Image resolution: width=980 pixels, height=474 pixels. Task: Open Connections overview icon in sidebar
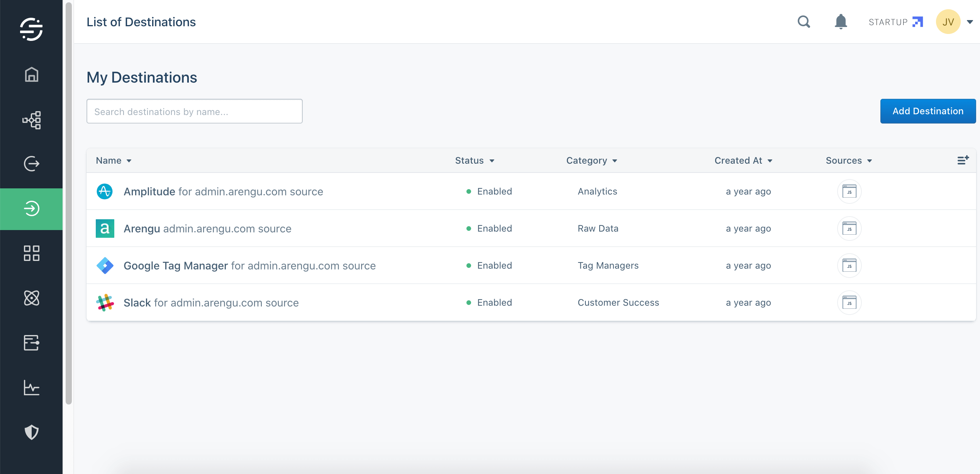tap(31, 120)
